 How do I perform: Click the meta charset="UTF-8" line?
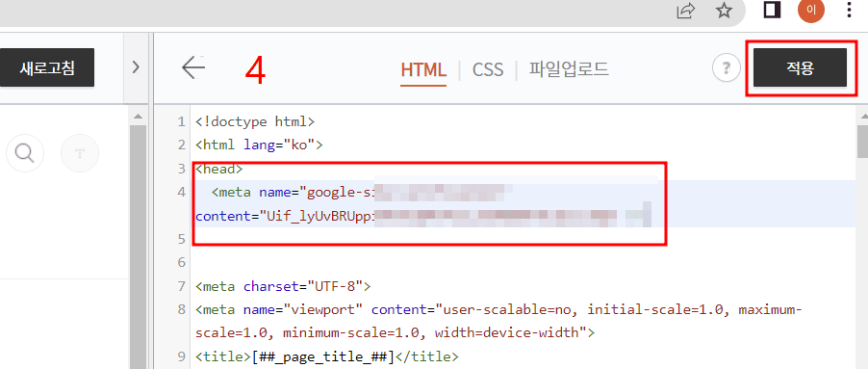coord(283,286)
